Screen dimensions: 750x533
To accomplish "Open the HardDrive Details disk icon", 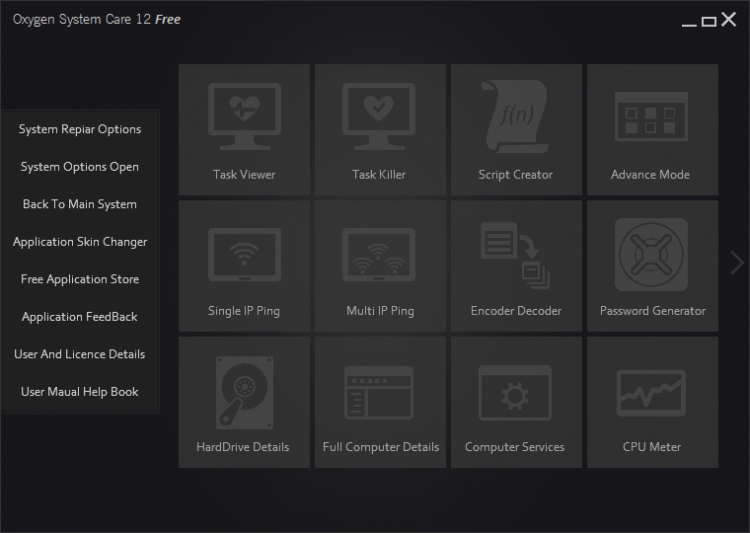I will click(x=244, y=392).
